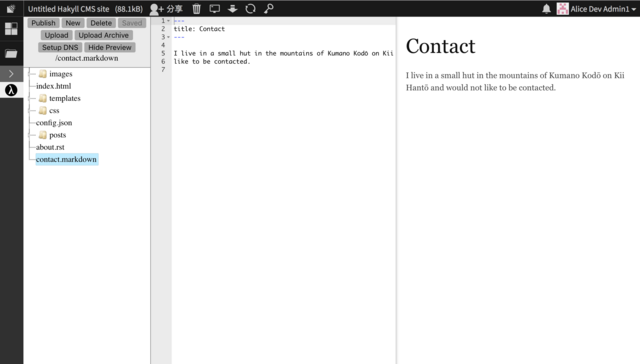640x364 pixels.
Task: Click editor line starting 'I live in a small hut'
Action: pos(283,53)
